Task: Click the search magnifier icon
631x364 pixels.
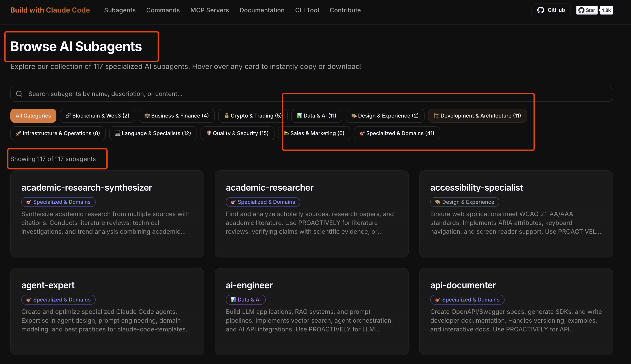Action: coord(19,94)
